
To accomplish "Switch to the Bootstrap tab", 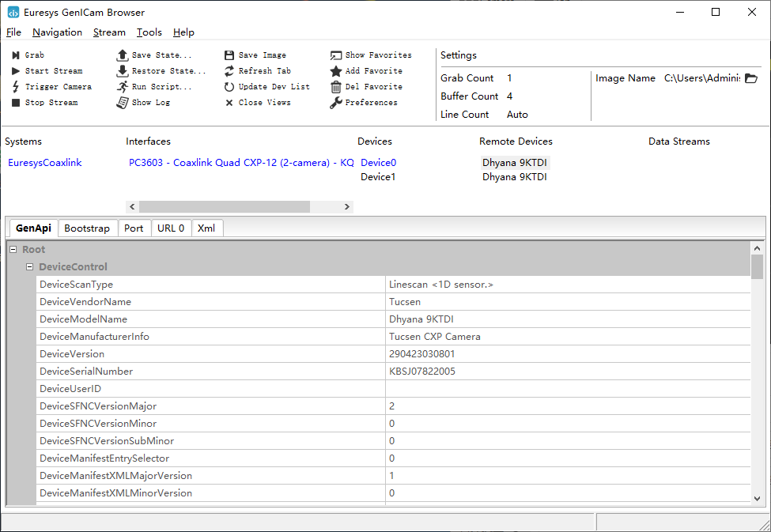I will (x=87, y=228).
